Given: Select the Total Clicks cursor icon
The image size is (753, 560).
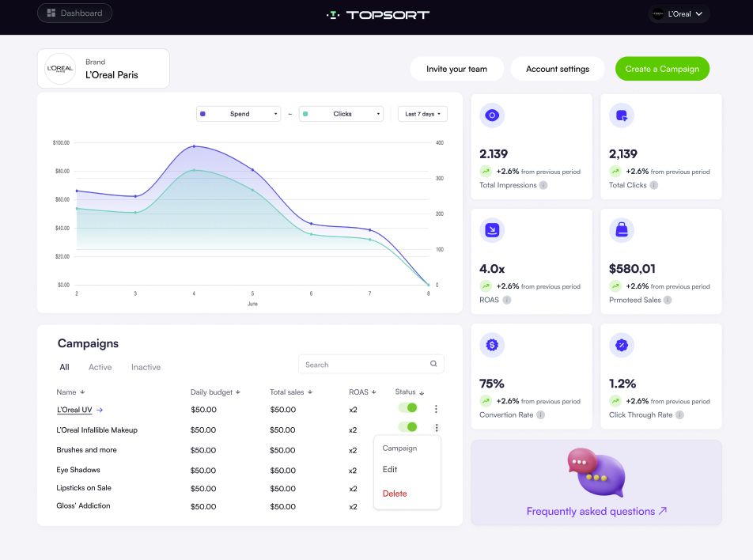Looking at the screenshot, I should 622,115.
